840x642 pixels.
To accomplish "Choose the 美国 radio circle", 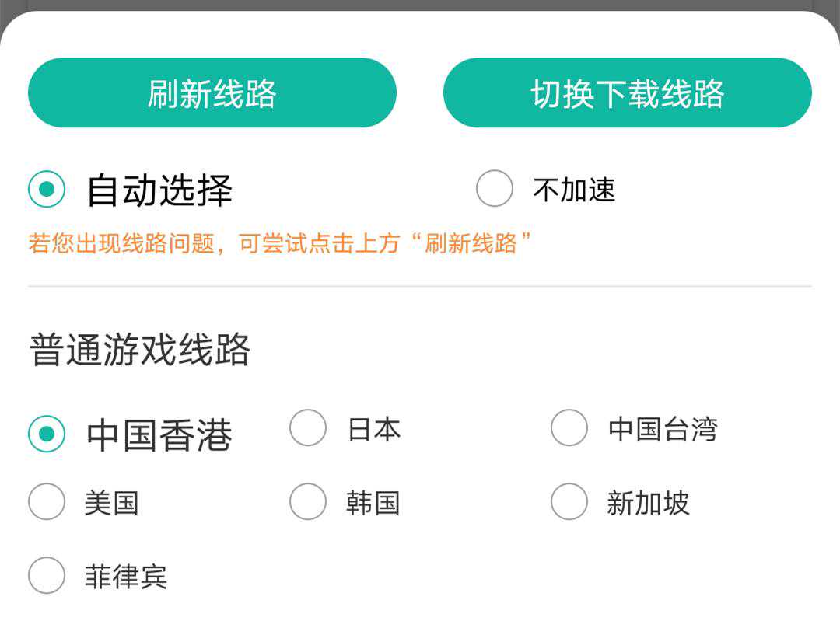I will click(47, 502).
